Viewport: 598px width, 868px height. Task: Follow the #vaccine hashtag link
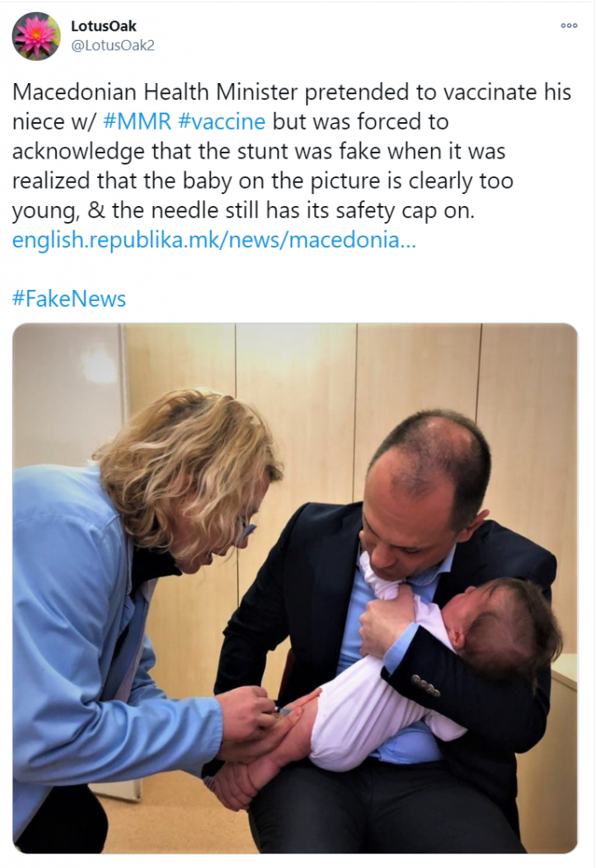pos(222,121)
